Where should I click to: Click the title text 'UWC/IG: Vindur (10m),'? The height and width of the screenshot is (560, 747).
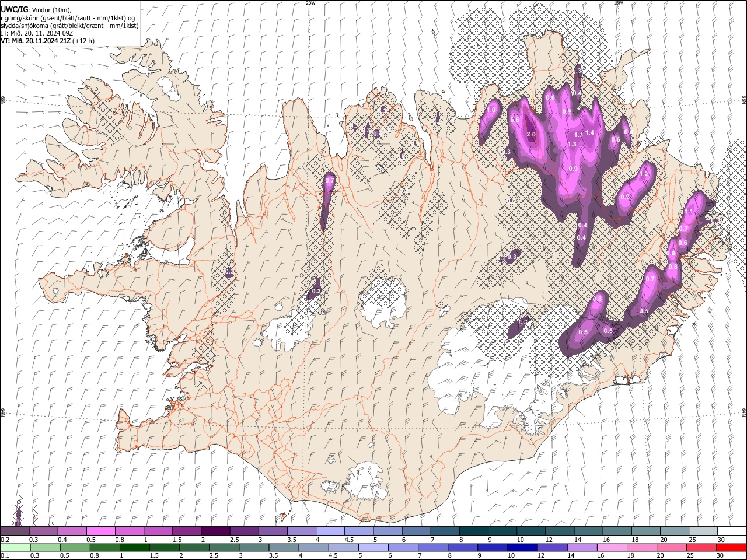36,9
